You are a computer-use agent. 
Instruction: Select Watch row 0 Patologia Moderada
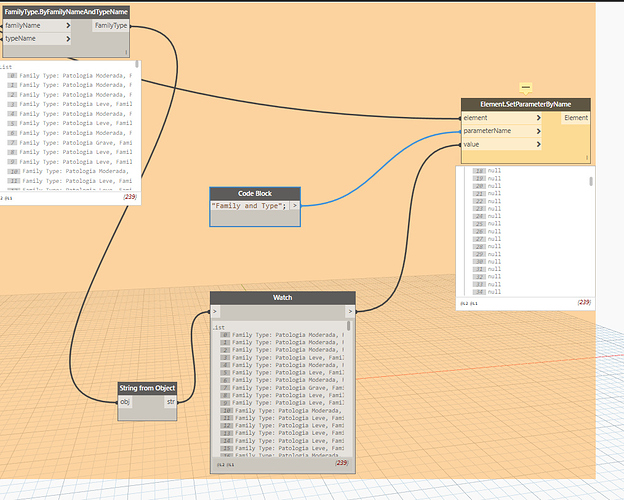point(282,335)
